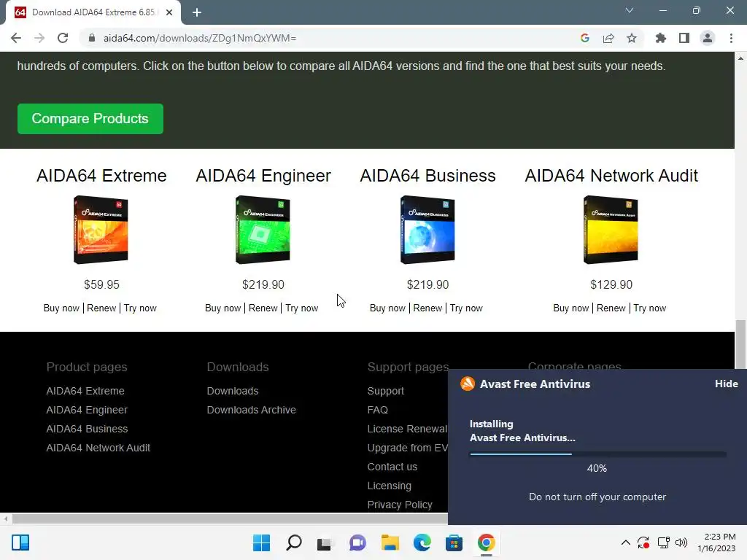Open the Chrome extensions puzzle icon
The width and height of the screenshot is (747, 560).
[x=660, y=38]
